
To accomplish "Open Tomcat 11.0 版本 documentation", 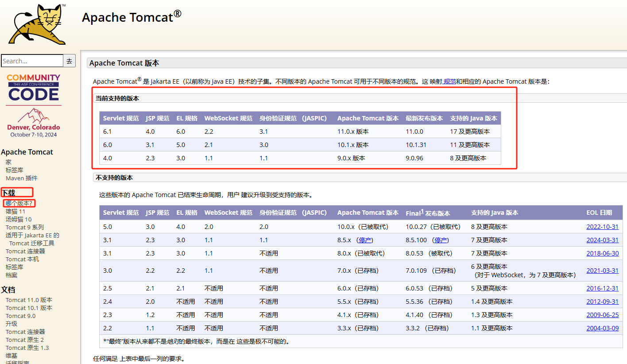I will coord(29,300).
